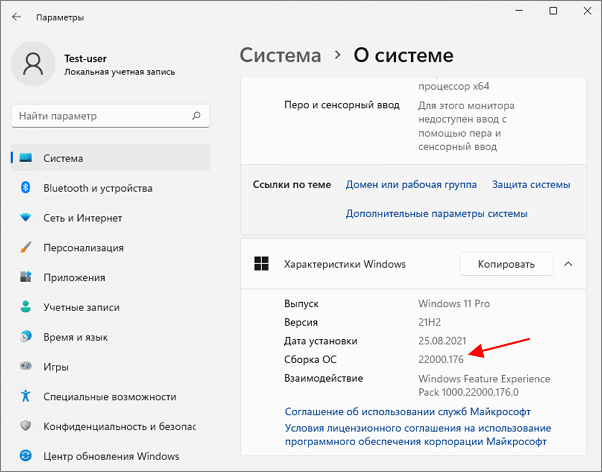Click the version value 21H2

pos(429,322)
